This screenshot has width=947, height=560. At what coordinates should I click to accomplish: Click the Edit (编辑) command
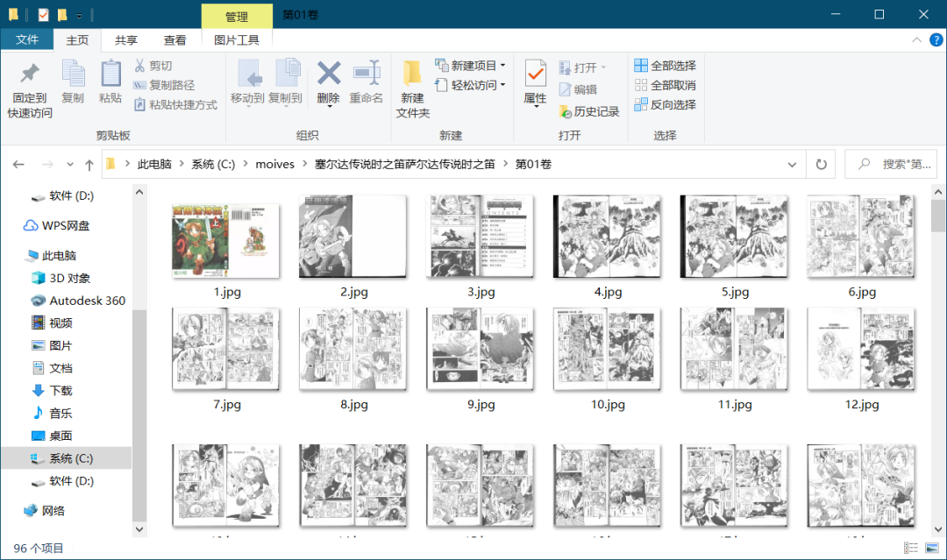[x=578, y=89]
